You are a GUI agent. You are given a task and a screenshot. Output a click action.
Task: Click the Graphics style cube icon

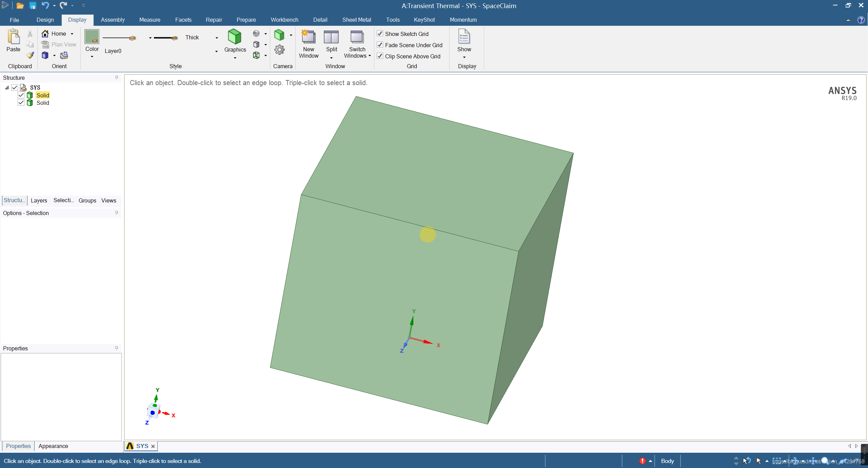235,37
